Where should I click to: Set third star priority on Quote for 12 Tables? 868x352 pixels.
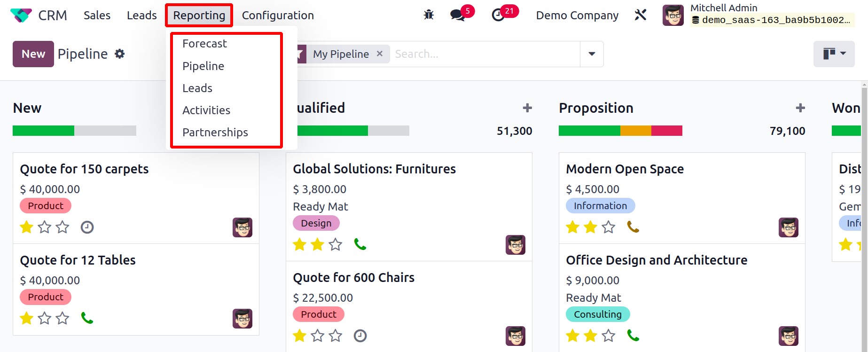coord(63,319)
